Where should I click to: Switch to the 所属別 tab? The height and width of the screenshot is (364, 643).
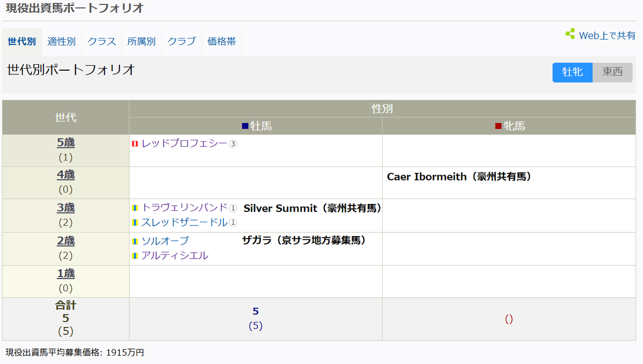click(x=141, y=42)
